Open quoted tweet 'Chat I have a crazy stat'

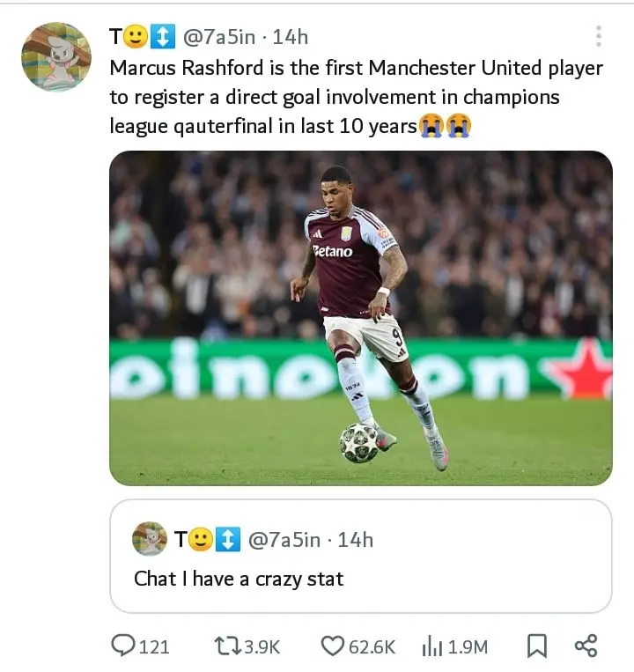tap(361, 556)
